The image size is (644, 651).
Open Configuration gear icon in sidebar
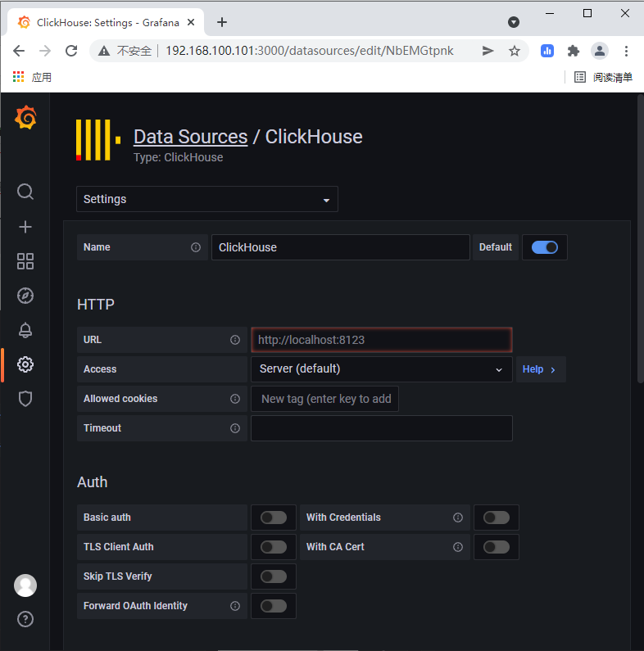pyautogui.click(x=25, y=364)
